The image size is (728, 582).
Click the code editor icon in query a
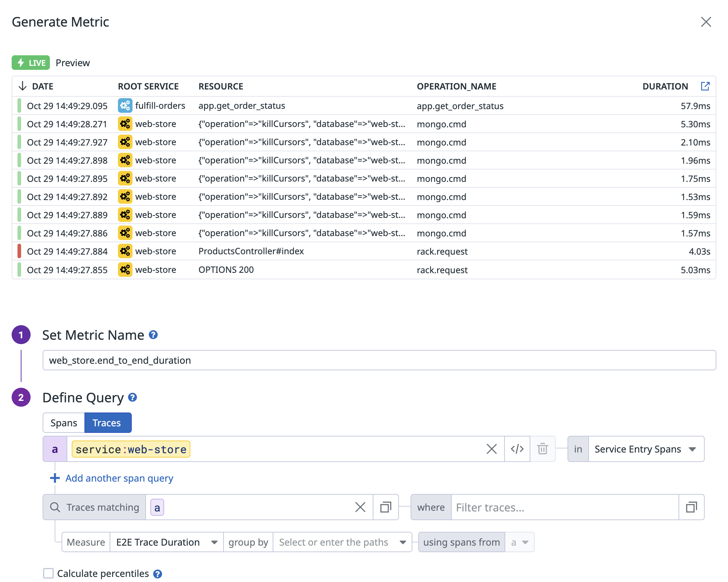tap(517, 449)
